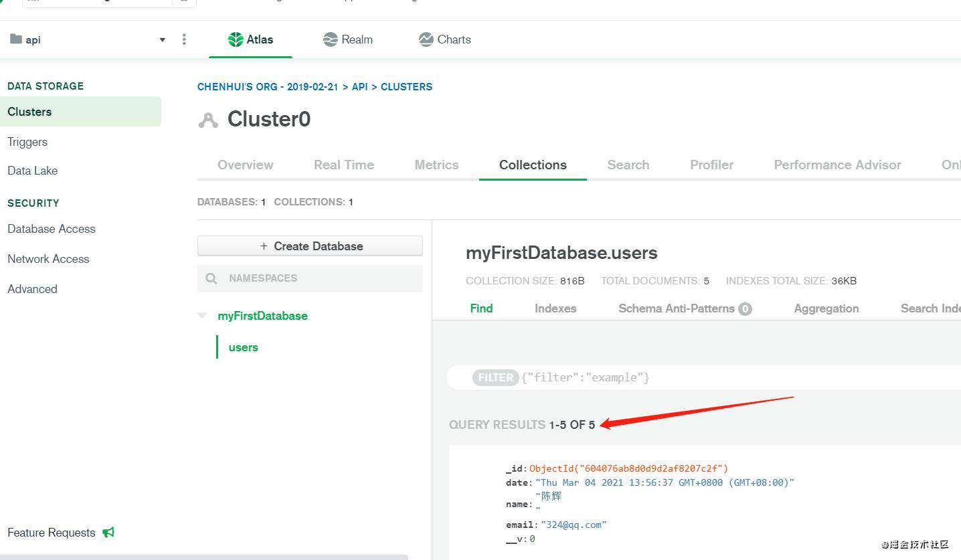Image resolution: width=961 pixels, height=560 pixels.
Task: Click the INDEXES TOTAL SIZE: 36KB statistic
Action: point(791,281)
